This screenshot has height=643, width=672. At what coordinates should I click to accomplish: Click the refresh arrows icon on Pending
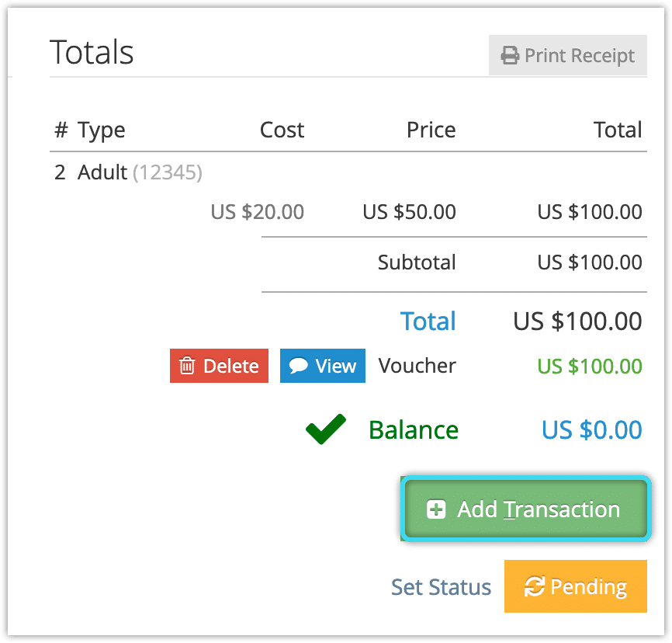[x=535, y=586]
